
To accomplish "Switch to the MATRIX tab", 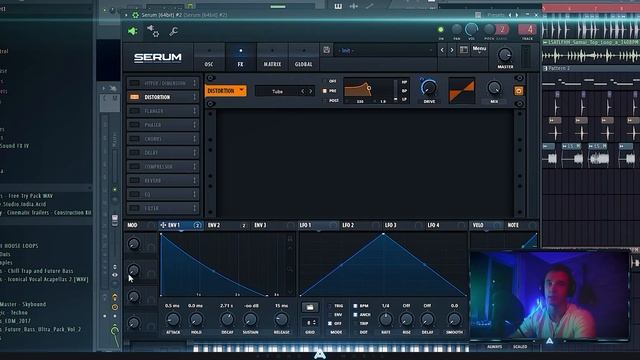I will [272, 57].
